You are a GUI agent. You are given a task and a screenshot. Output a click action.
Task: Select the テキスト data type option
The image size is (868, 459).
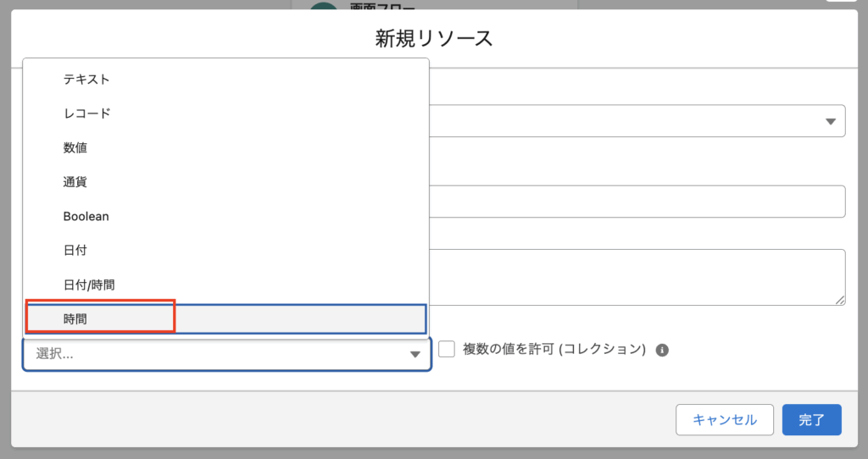tap(86, 79)
